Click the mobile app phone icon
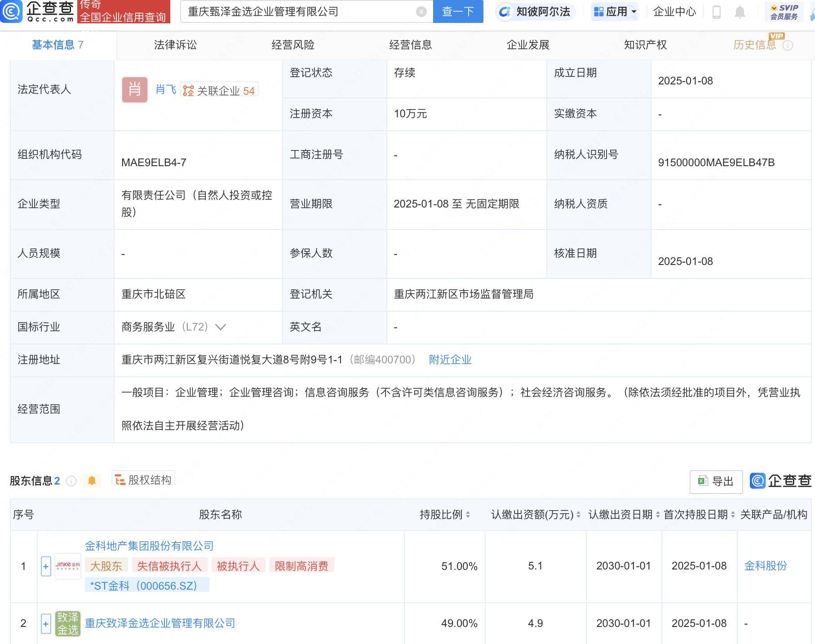 coord(716,12)
